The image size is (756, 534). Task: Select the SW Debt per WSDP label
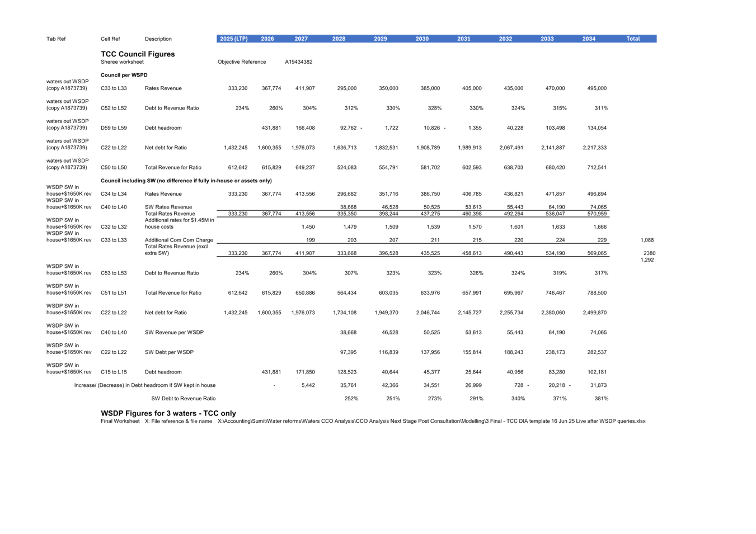tap(169, 352)
